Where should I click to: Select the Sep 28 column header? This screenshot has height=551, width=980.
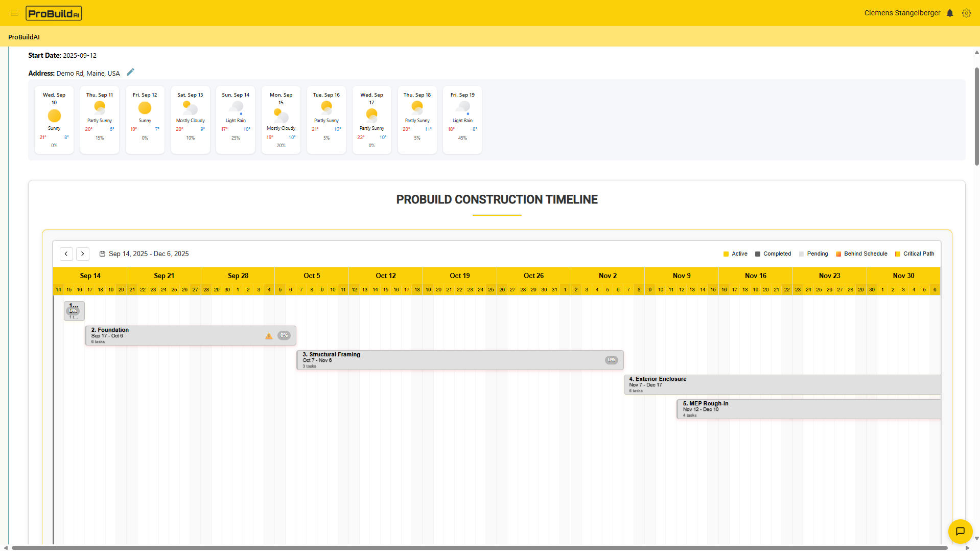[238, 275]
